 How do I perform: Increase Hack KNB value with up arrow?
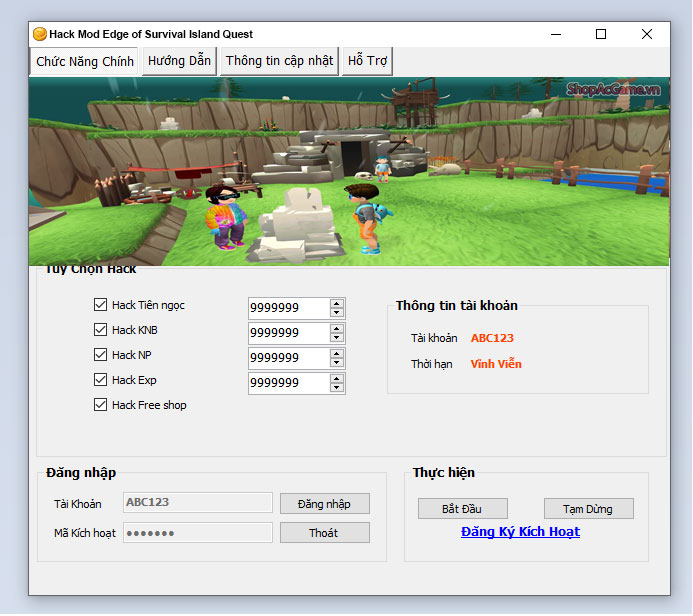pos(337,328)
